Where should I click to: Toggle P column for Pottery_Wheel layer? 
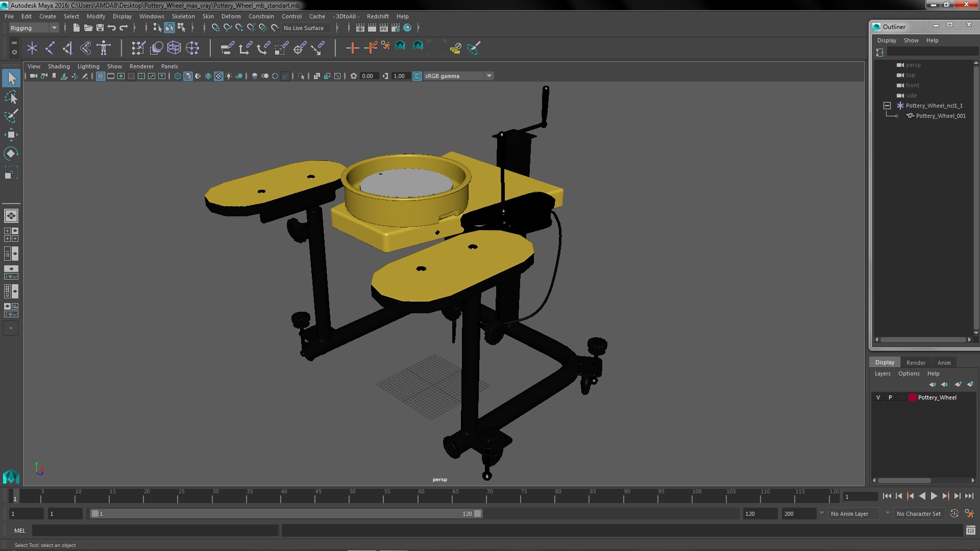890,397
